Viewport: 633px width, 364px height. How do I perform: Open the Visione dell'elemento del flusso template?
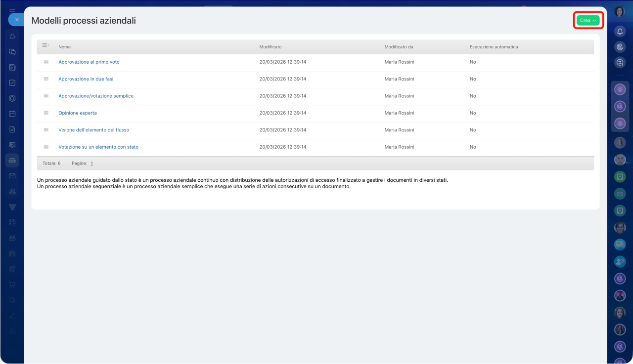(x=94, y=130)
